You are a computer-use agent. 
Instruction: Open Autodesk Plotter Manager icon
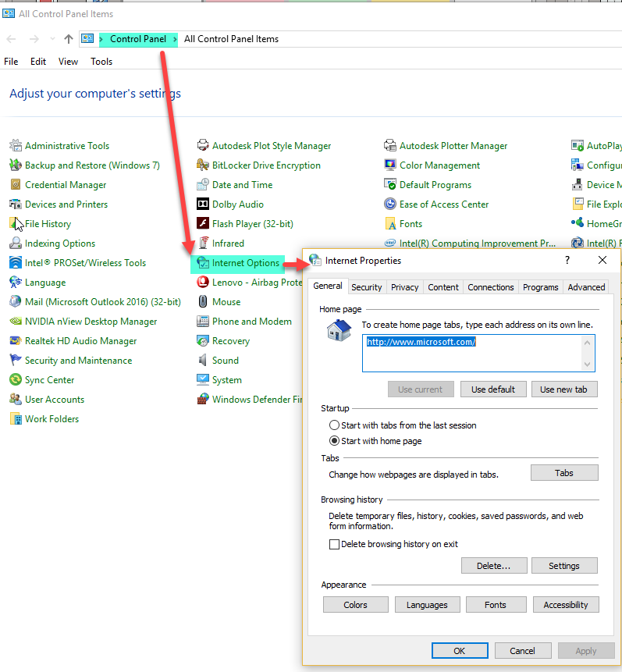pyautogui.click(x=390, y=146)
